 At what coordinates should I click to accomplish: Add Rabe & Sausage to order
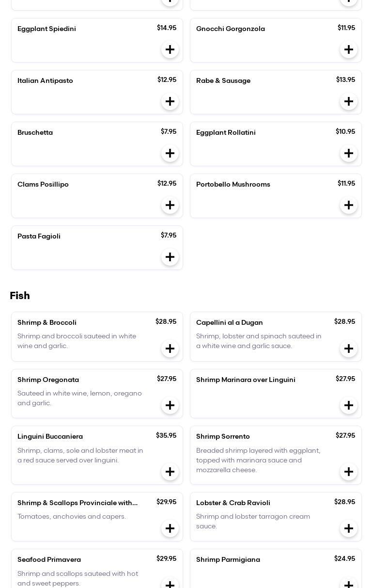click(349, 101)
